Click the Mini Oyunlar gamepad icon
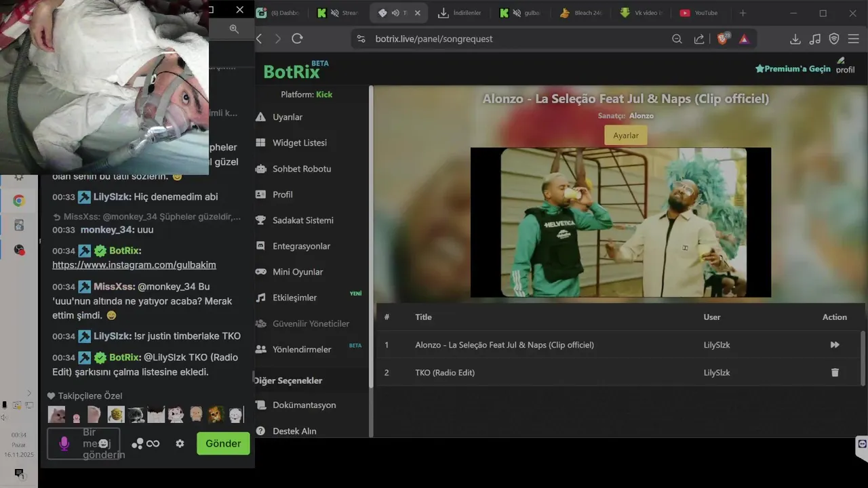 point(260,272)
